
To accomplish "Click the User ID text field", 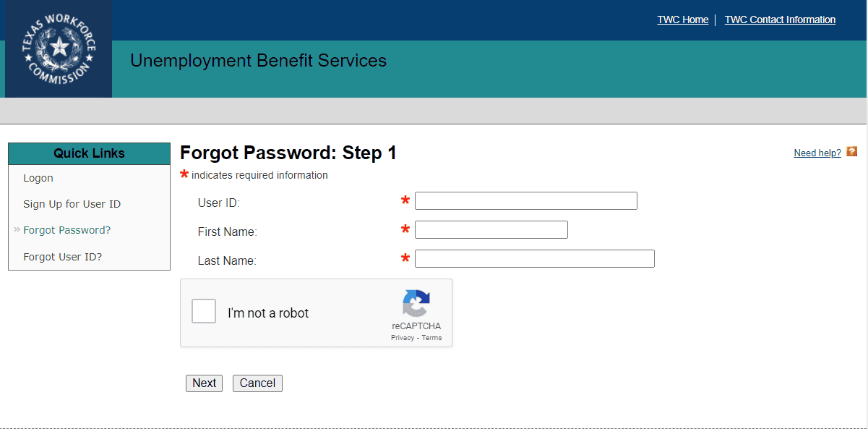I will click(x=525, y=201).
